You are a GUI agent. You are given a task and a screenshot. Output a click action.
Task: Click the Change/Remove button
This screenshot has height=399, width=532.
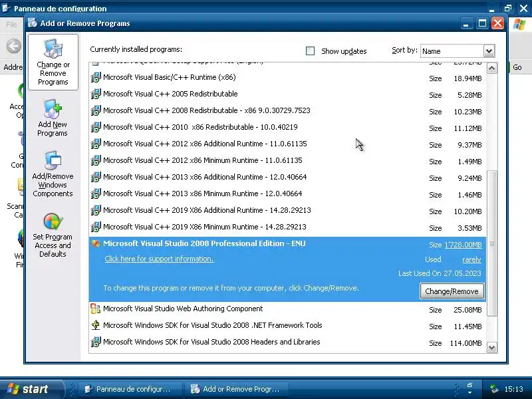452,291
